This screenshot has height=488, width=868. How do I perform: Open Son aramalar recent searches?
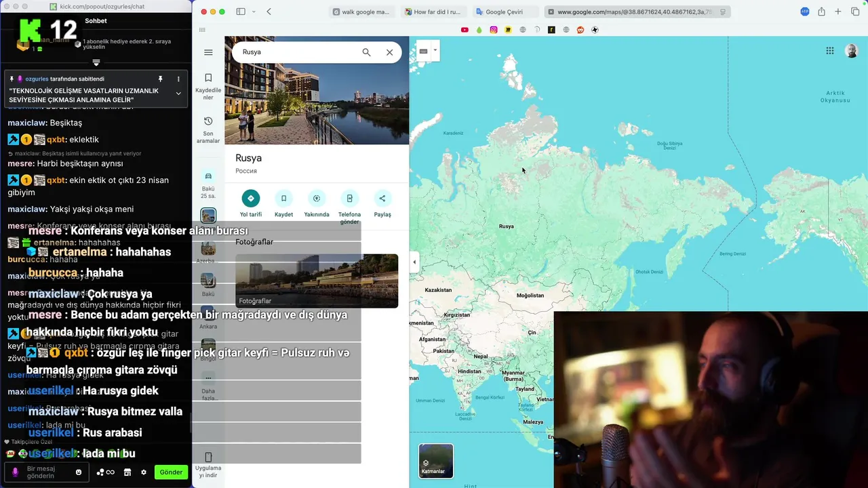(208, 129)
